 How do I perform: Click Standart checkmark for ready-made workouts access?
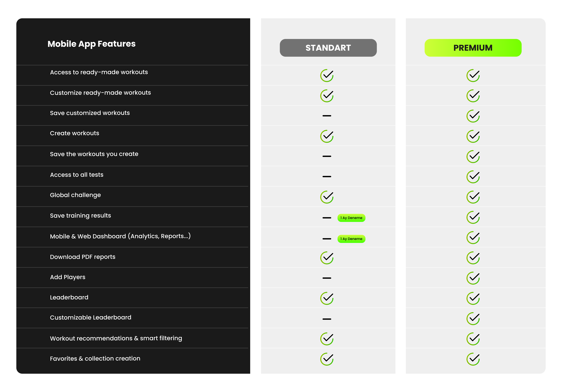327,75
